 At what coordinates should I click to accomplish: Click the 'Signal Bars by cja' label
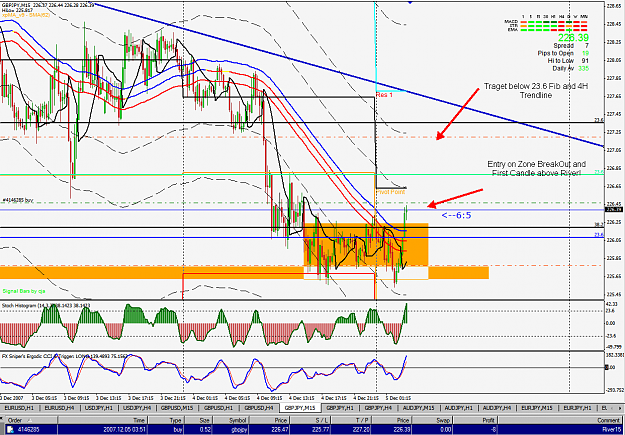(24, 291)
